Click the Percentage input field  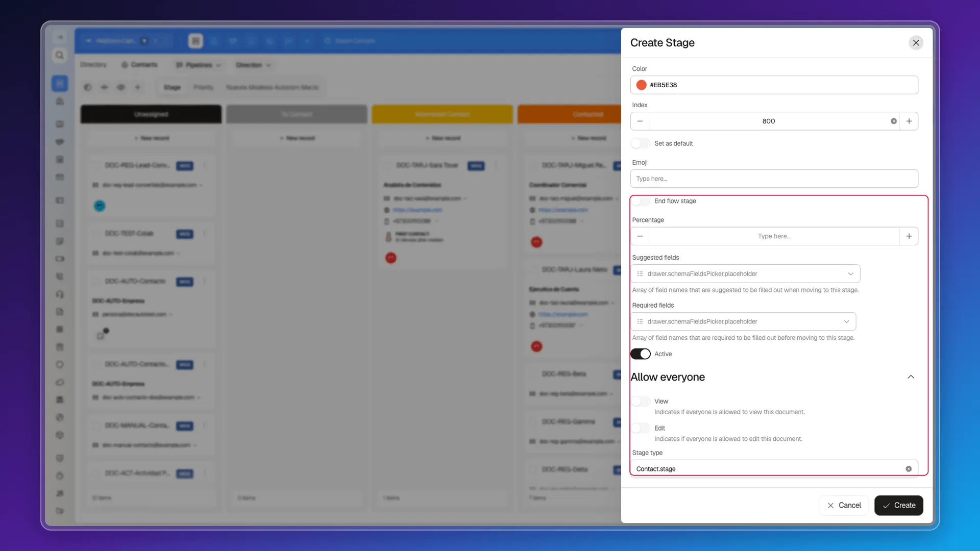[x=774, y=236]
